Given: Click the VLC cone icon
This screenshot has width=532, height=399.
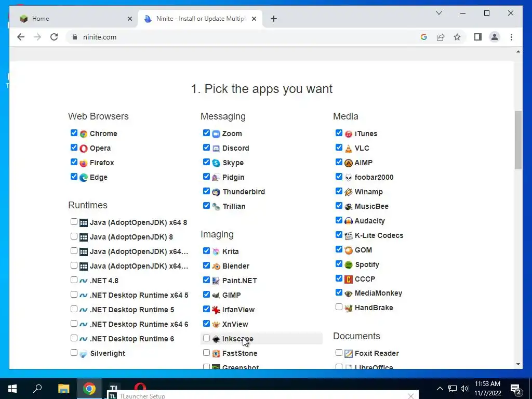Looking at the screenshot, I should point(349,148).
